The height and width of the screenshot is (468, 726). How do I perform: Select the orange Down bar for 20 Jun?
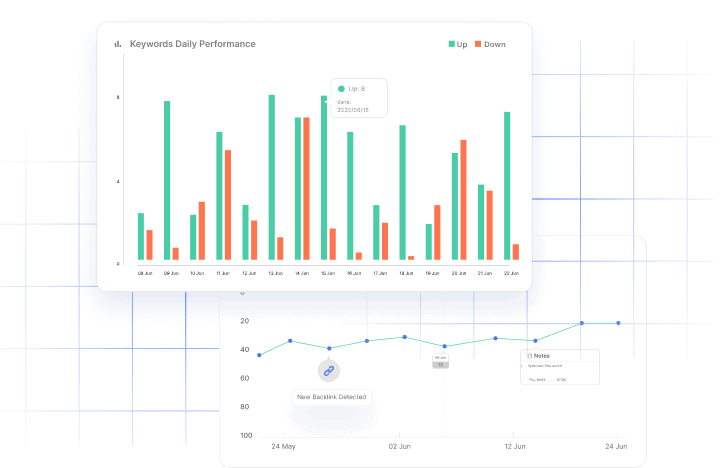pos(463,200)
